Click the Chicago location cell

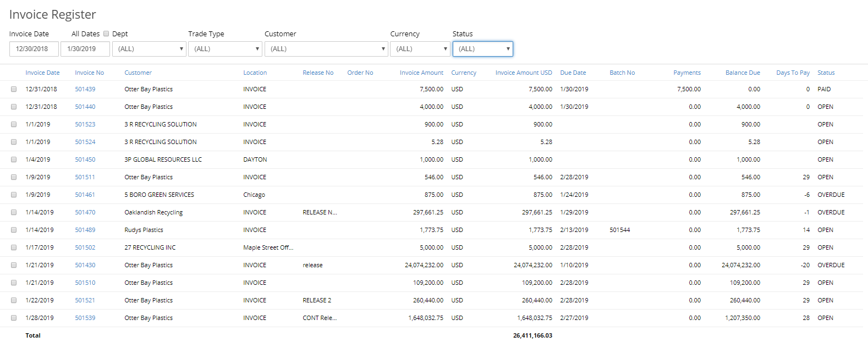[x=254, y=195]
